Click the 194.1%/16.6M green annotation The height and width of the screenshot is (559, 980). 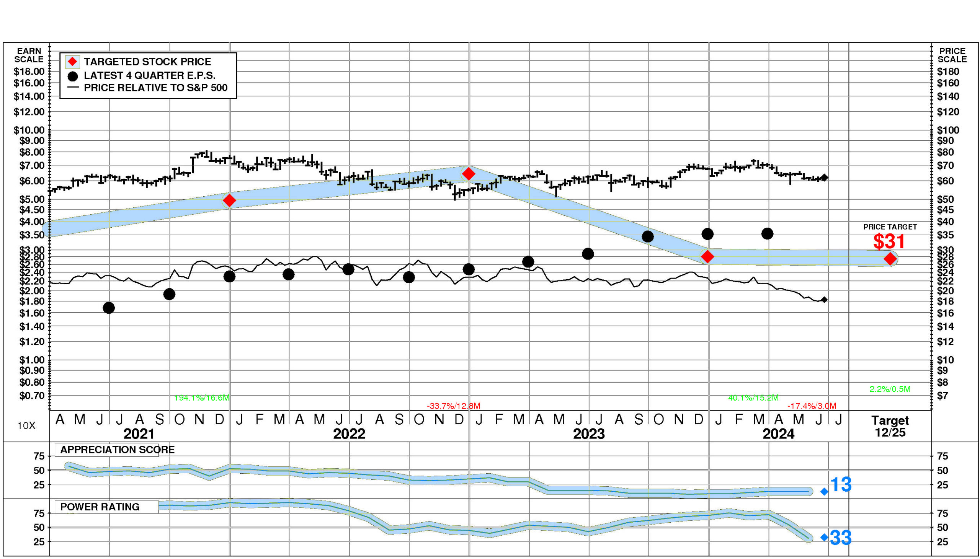pos(202,398)
